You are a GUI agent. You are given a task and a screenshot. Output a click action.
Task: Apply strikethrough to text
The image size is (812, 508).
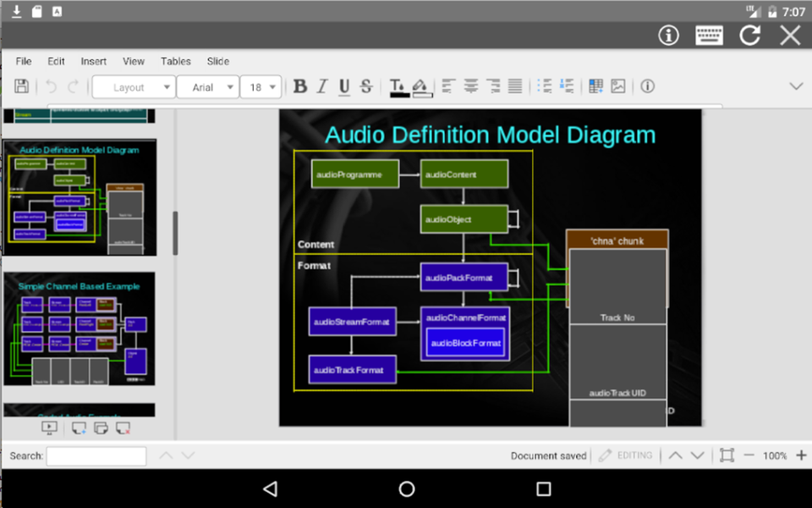[366, 86]
